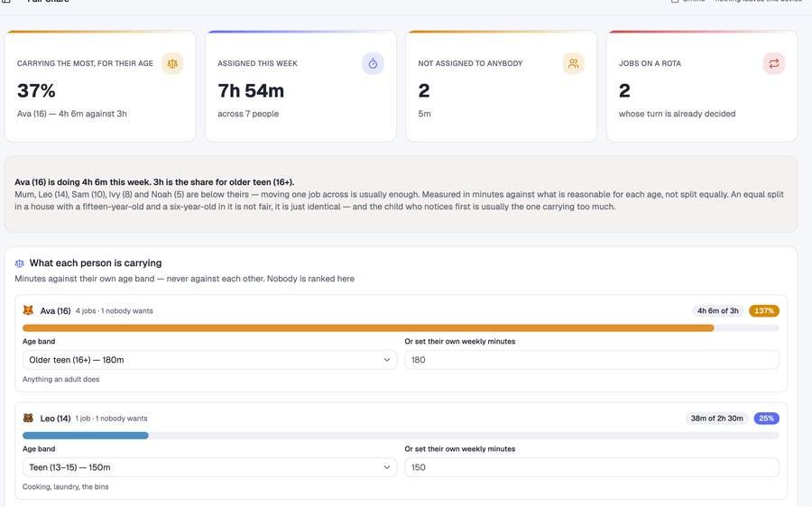Click the '5m' text in Not Assigned card

click(x=424, y=114)
